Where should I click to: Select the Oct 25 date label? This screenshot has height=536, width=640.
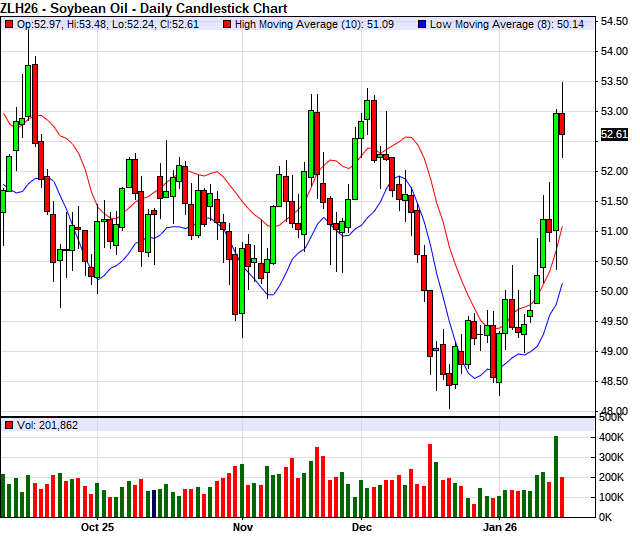pyautogui.click(x=98, y=526)
